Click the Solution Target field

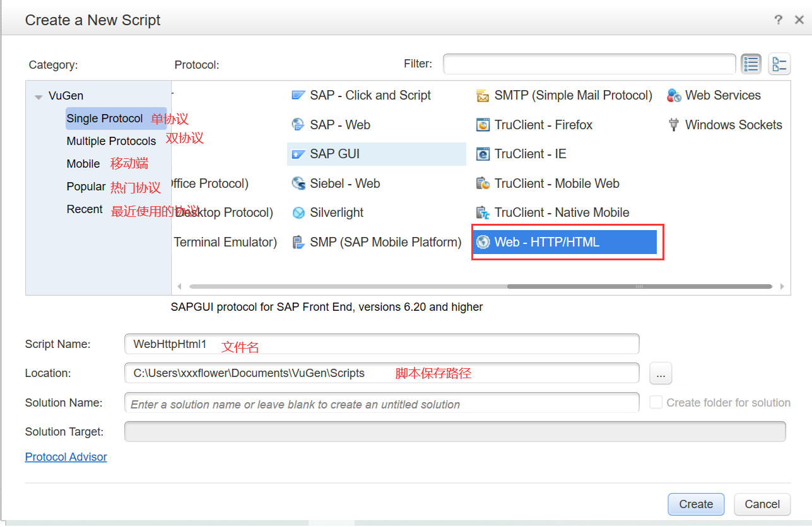tap(455, 432)
